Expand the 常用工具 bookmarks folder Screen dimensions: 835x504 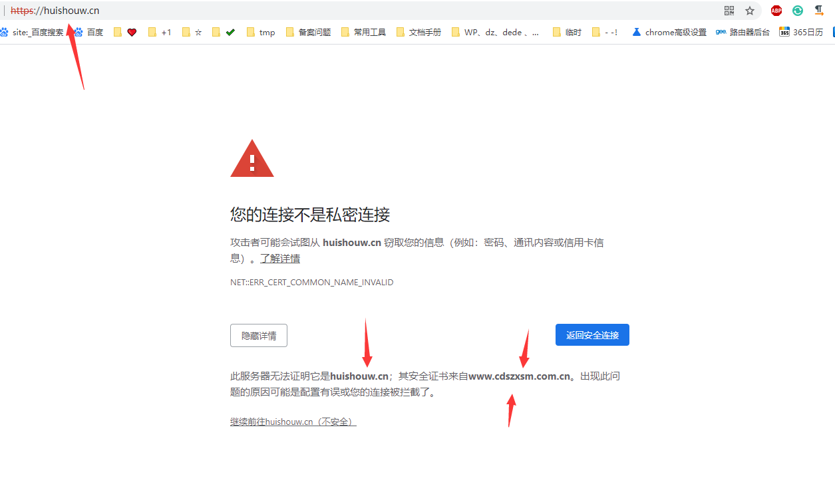363,31
